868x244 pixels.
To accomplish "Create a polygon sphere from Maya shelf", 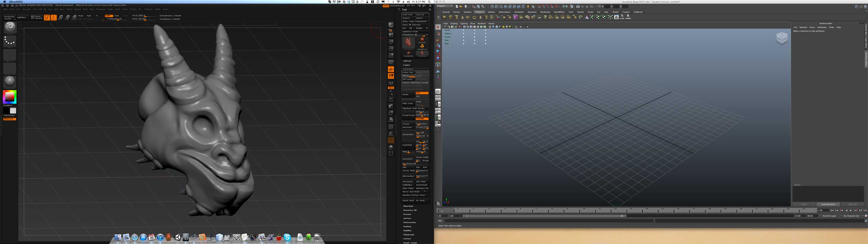I will click(445, 17).
